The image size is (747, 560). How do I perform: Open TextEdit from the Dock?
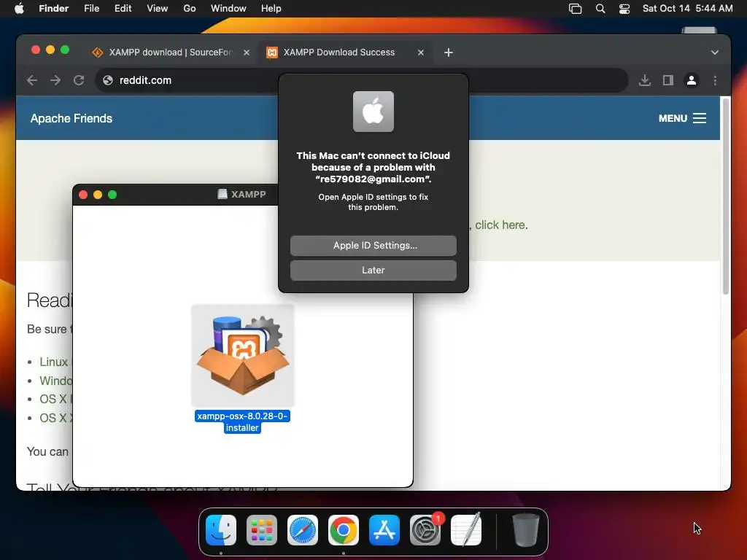coord(466,530)
